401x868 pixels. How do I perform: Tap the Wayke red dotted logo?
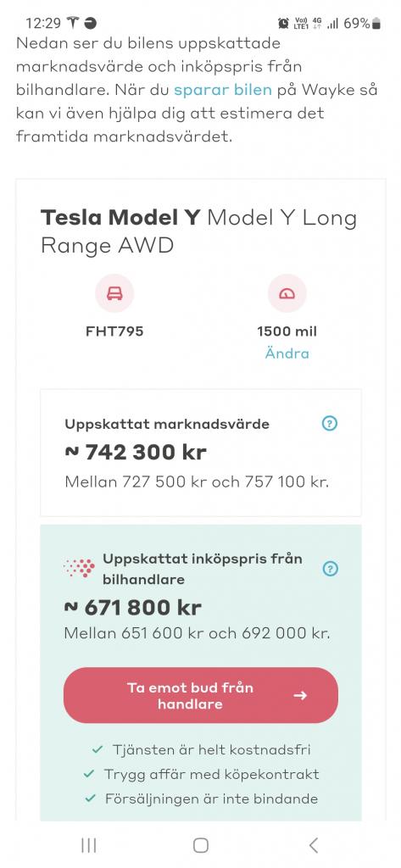click(79, 569)
